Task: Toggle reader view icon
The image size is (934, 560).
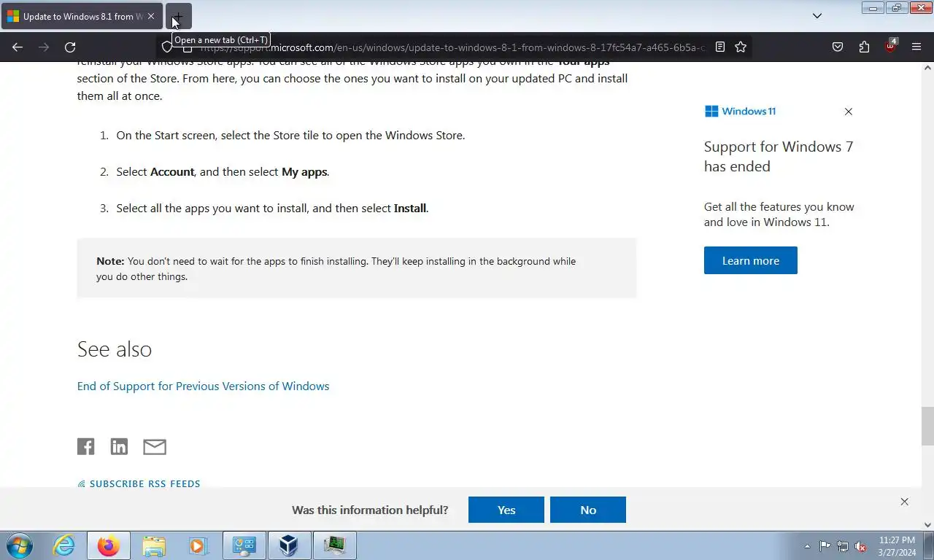Action: tap(720, 47)
